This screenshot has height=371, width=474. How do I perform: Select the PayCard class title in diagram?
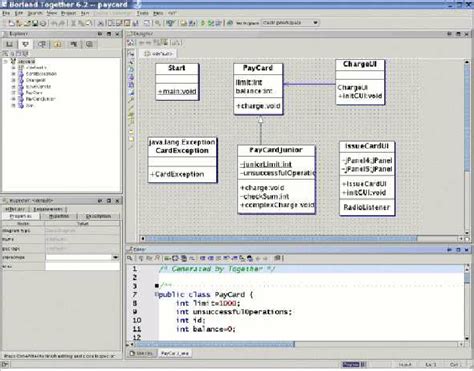click(258, 68)
